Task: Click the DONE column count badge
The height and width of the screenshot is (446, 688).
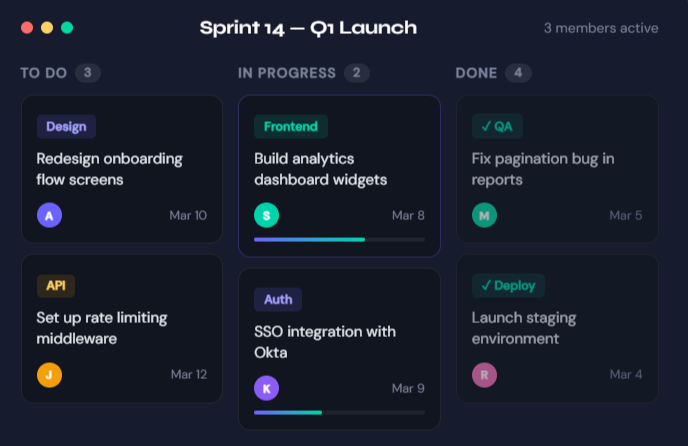Action: pos(518,73)
